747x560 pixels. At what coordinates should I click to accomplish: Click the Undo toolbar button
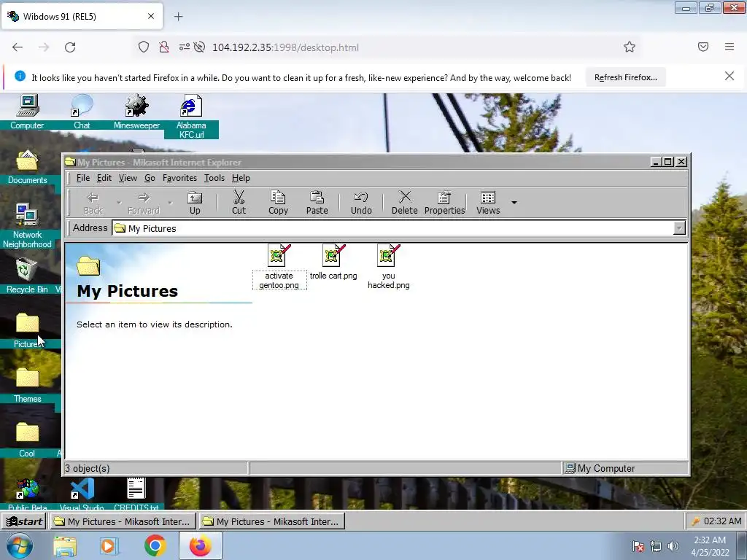(361, 203)
